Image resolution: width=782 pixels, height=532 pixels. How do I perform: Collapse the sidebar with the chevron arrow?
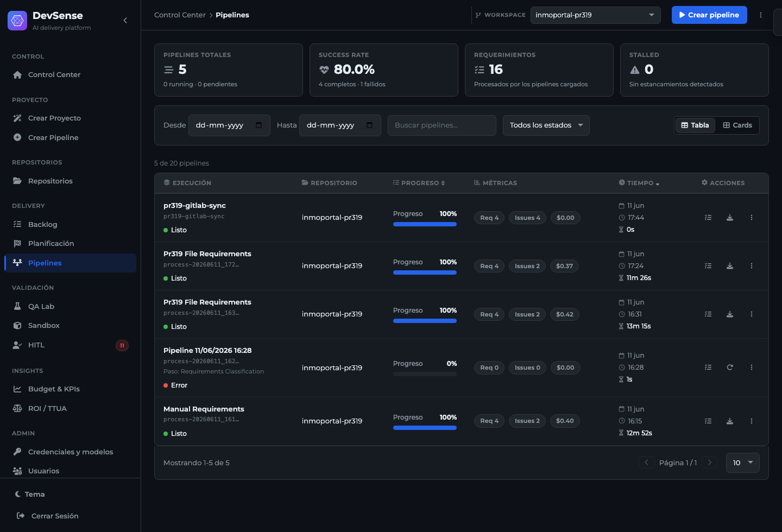click(125, 21)
